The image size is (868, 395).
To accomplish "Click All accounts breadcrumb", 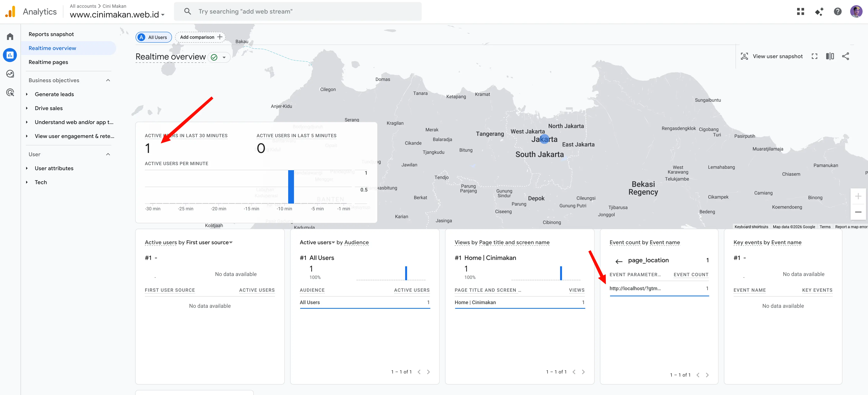I will [83, 6].
